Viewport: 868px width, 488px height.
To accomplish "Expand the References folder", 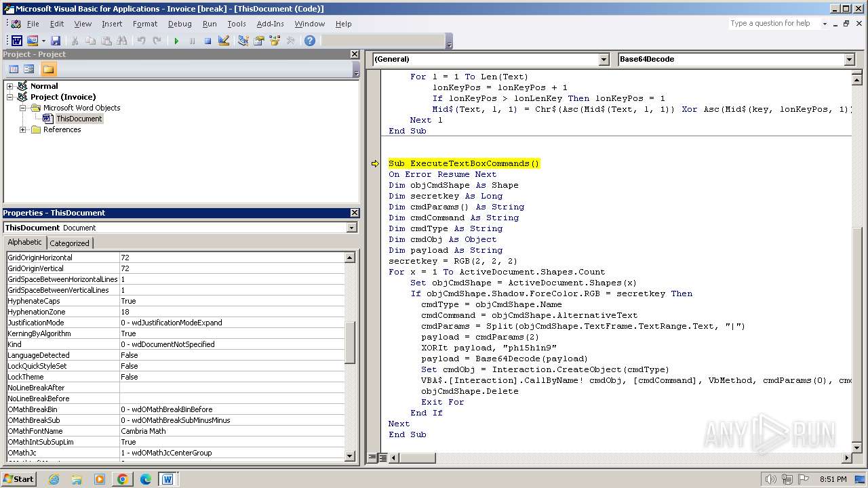I will [22, 129].
